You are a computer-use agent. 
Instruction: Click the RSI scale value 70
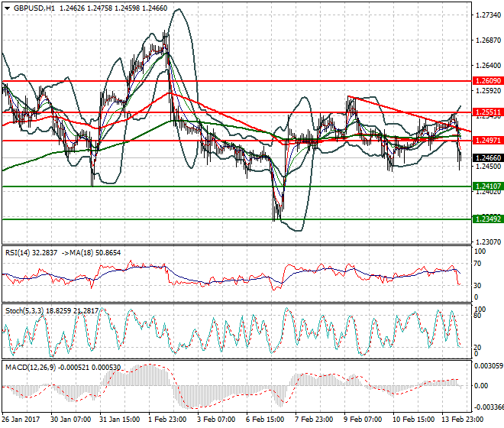pyautogui.click(x=478, y=264)
